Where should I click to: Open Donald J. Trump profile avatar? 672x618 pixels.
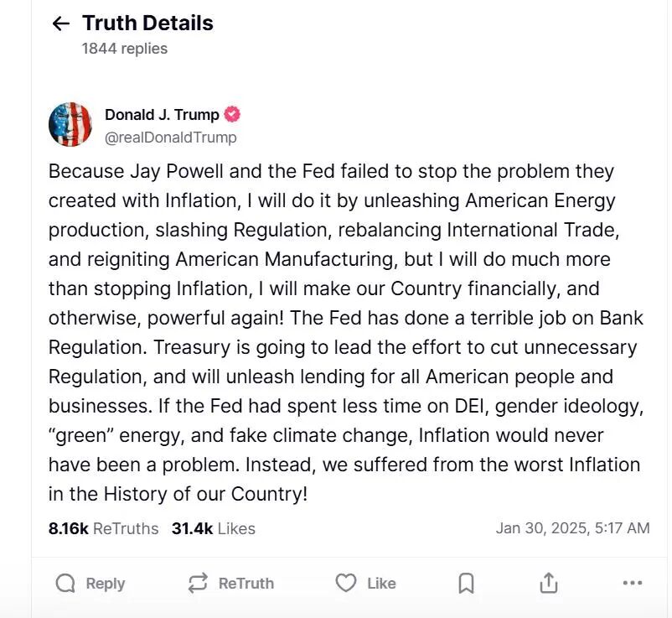[70, 124]
